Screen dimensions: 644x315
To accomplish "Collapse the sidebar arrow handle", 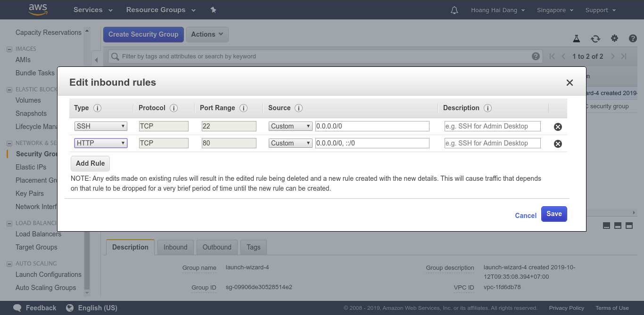I will coord(96,60).
